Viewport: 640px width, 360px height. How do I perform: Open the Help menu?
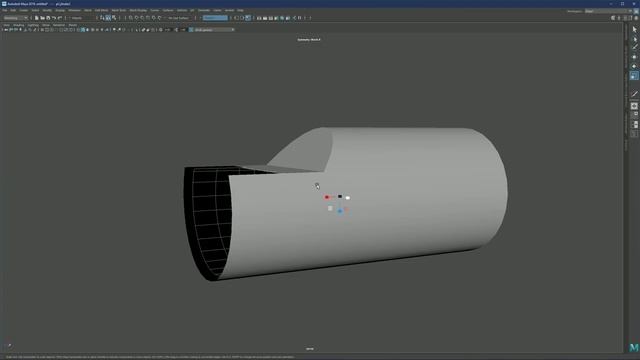[x=240, y=10]
